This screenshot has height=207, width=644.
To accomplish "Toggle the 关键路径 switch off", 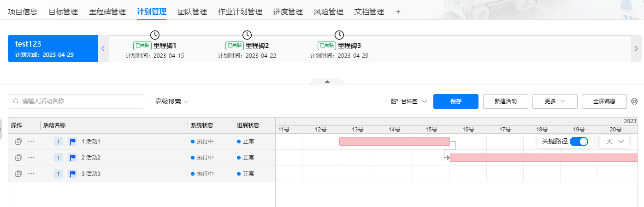I will coord(579,142).
